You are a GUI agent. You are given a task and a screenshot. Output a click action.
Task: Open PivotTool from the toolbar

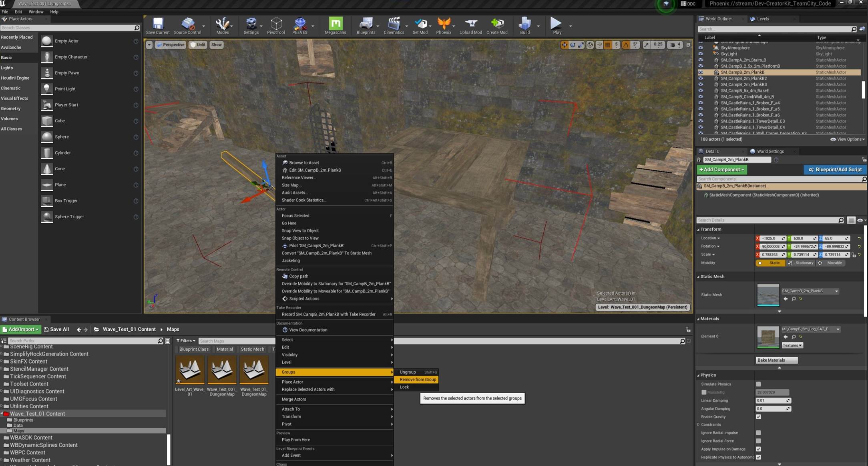point(276,24)
